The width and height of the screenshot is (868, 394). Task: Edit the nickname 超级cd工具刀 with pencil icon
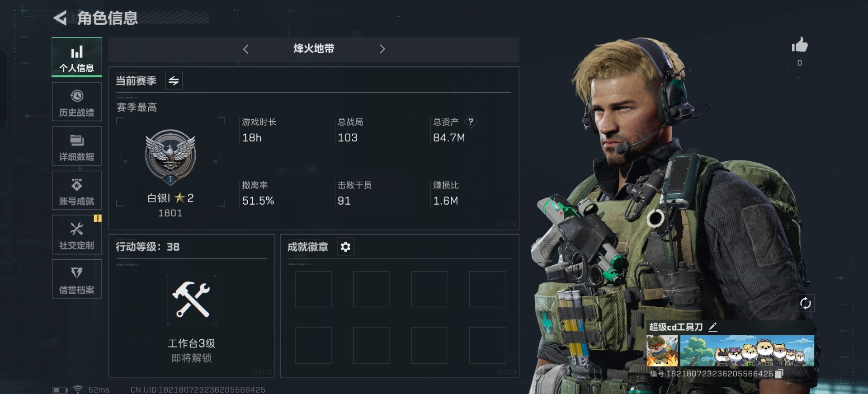click(x=713, y=327)
